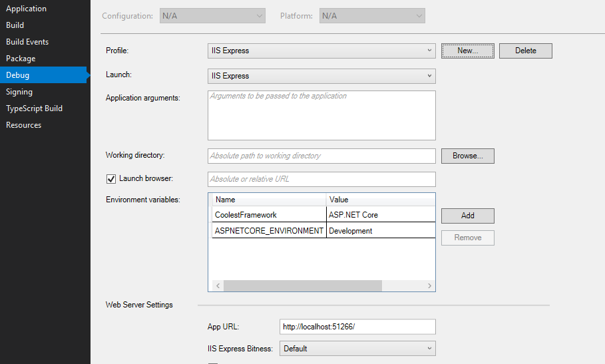
Task: Browse for a working directory
Action: click(x=468, y=156)
